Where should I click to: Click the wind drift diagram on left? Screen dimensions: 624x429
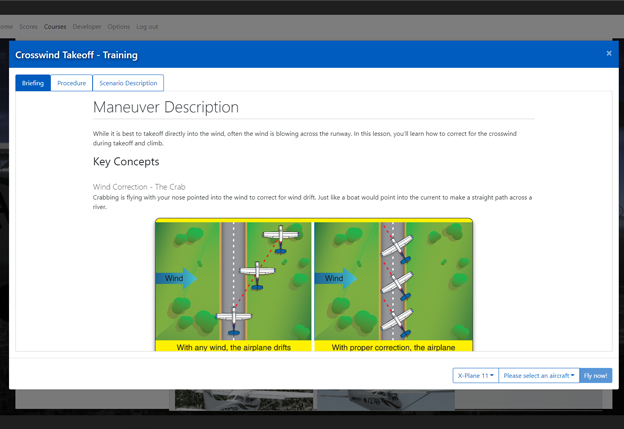point(234,281)
